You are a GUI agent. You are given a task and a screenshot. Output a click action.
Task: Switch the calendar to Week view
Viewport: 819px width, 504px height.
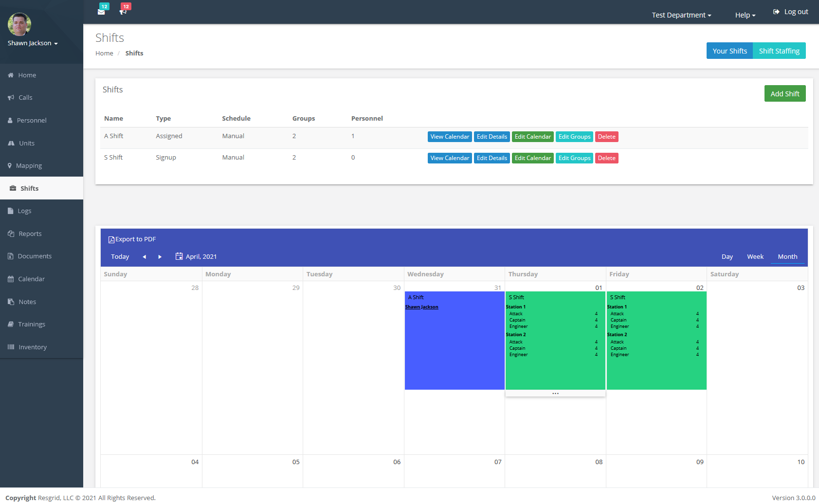tap(755, 256)
